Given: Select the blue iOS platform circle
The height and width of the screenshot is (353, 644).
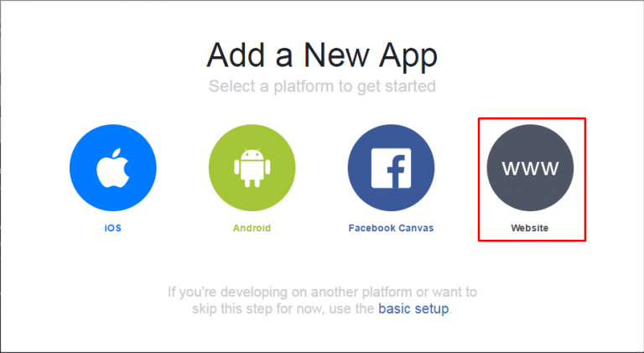Looking at the screenshot, I should pos(113,168).
